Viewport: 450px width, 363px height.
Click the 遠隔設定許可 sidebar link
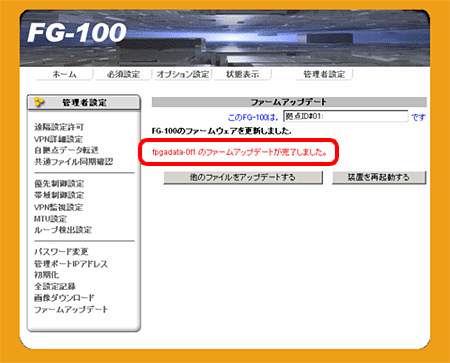[59, 127]
